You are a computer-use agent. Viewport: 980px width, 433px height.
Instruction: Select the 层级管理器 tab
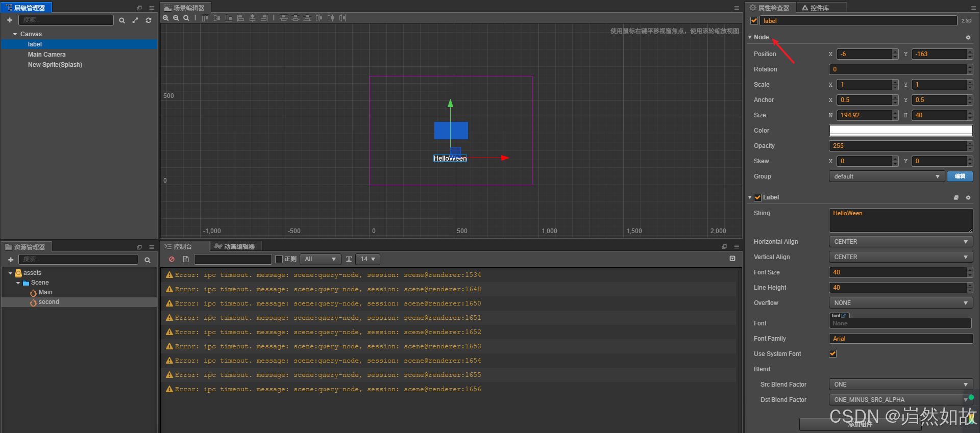(x=26, y=8)
